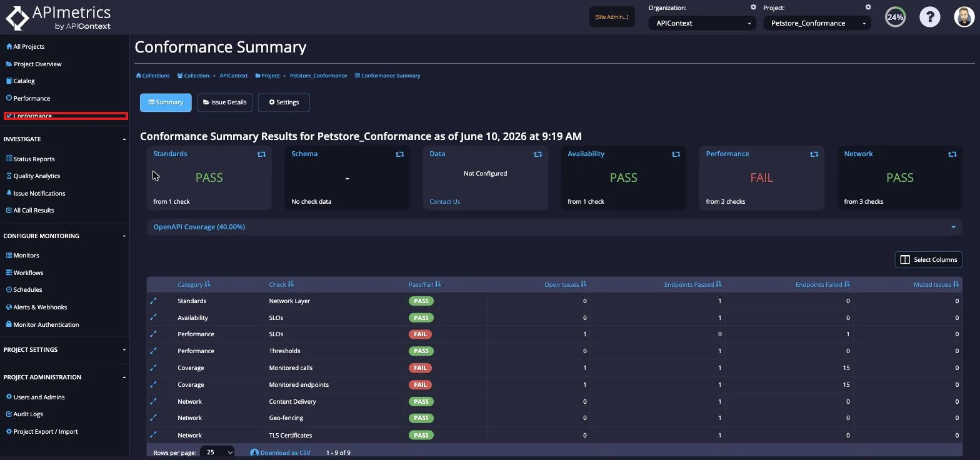The width and height of the screenshot is (980, 460).
Task: Open Rows per page dropdown
Action: pos(217,452)
